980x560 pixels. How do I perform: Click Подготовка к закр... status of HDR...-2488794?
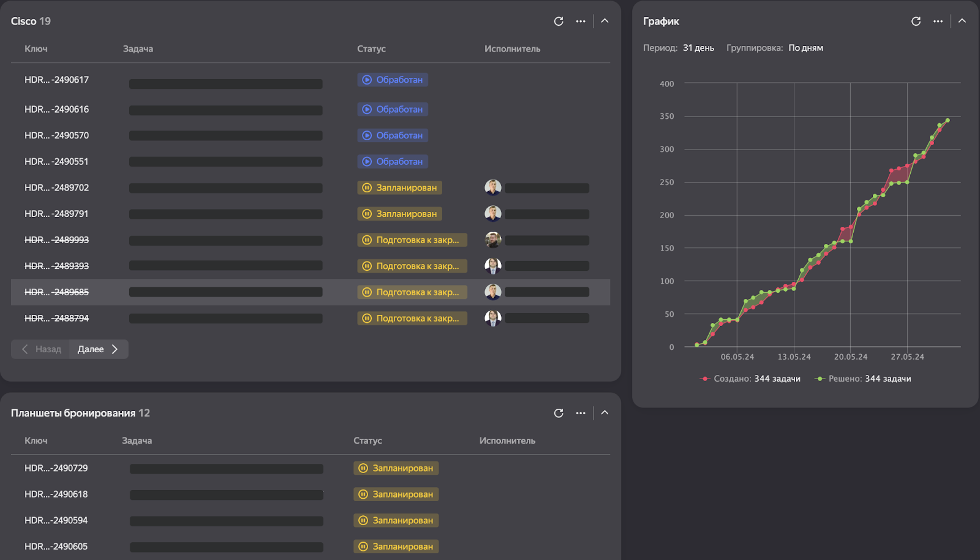click(412, 319)
